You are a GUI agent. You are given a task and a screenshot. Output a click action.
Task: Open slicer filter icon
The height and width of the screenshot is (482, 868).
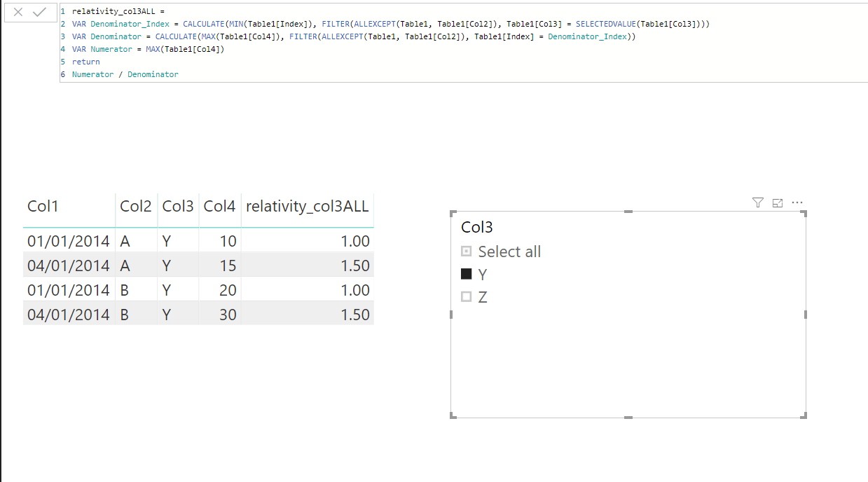click(x=757, y=202)
